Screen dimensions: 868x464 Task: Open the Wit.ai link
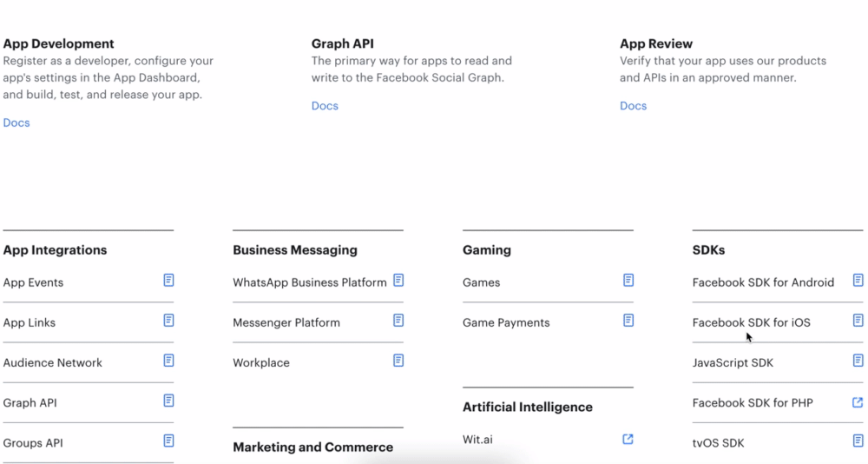(477, 440)
